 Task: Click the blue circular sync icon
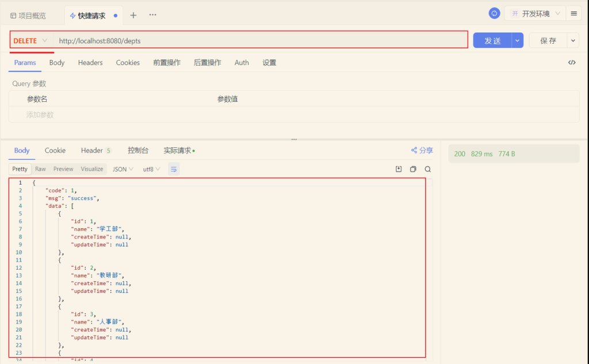(x=494, y=13)
